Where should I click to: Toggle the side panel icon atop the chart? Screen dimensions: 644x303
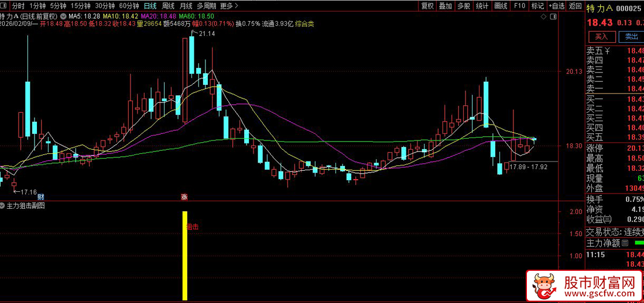coord(553,16)
